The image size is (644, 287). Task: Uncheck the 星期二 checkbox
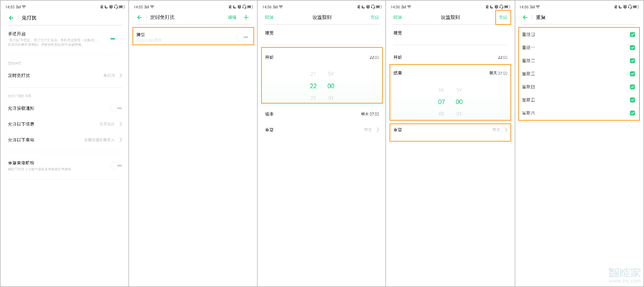coord(632,61)
